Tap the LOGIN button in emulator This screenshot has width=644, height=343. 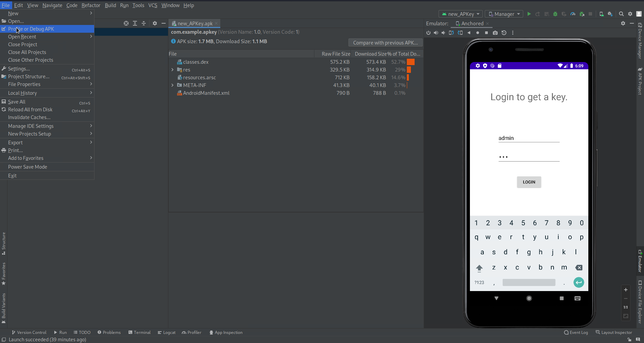coord(529,182)
